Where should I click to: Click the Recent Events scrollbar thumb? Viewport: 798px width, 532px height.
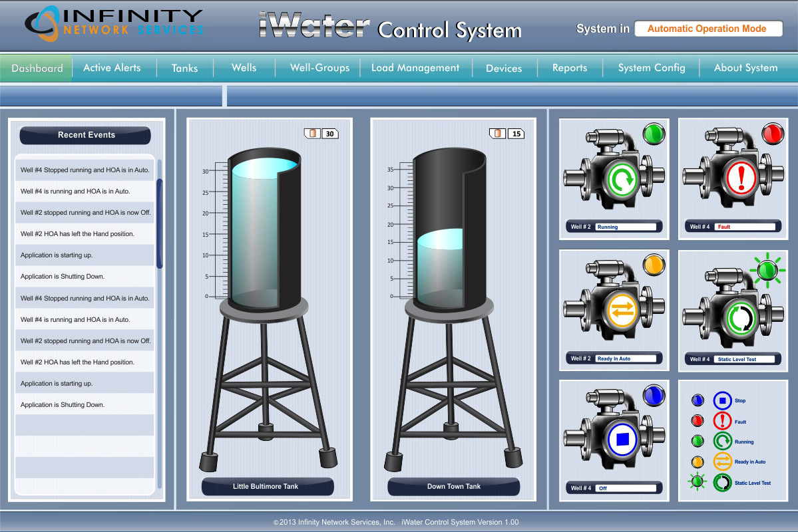point(159,223)
